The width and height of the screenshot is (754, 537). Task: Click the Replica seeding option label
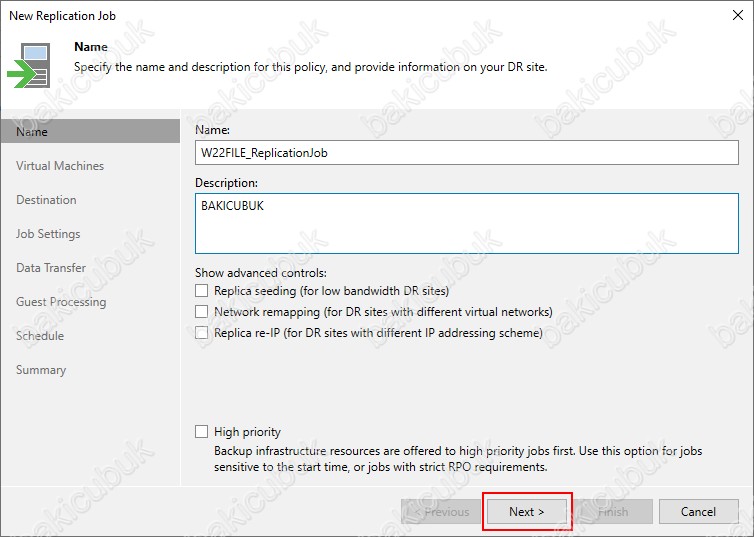tap(331, 291)
